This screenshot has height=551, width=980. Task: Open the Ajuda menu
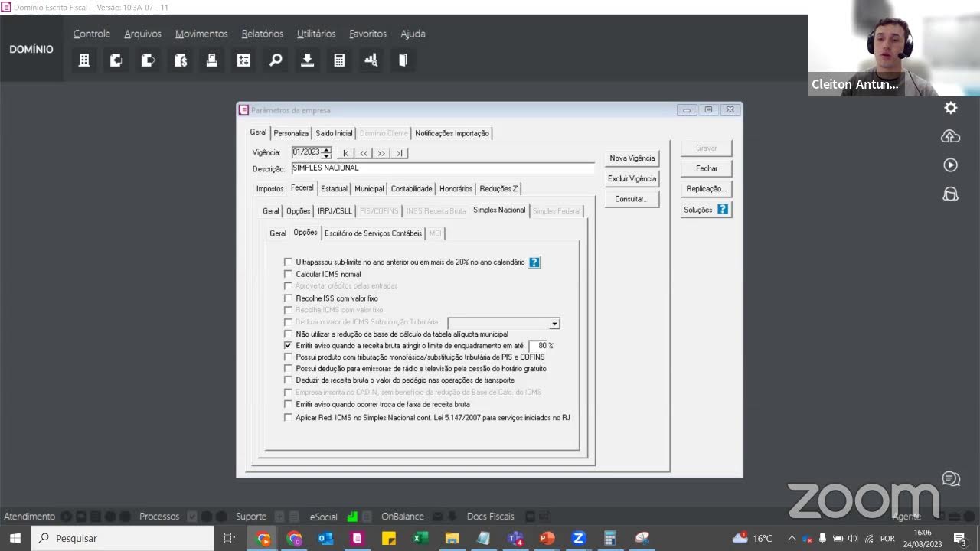[x=413, y=34]
